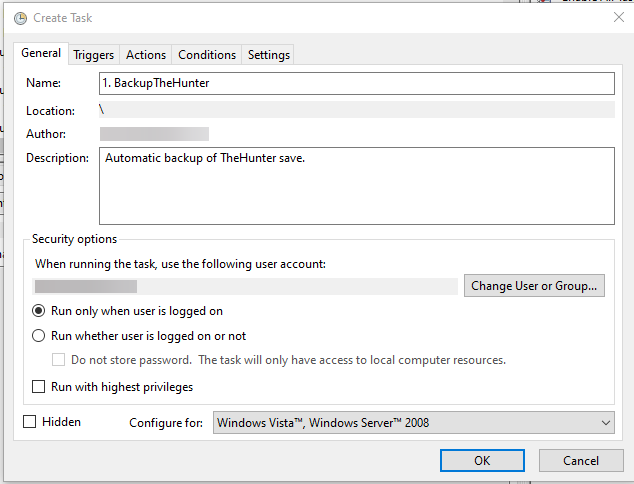Show the Settings tab
The height and width of the screenshot is (484, 634).
coord(269,55)
